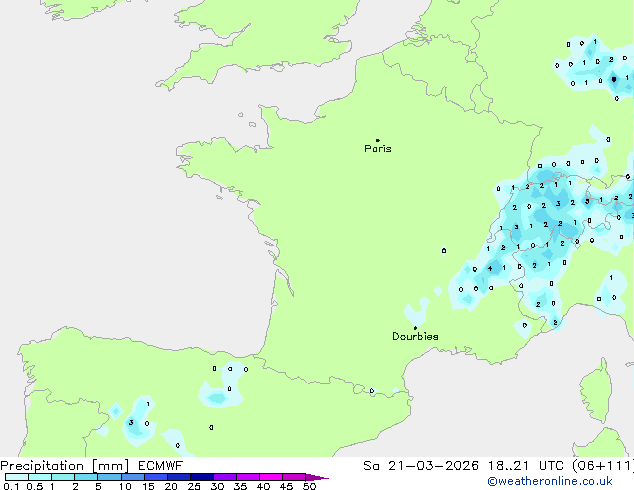Click the isolated 0 value east of central France
The image size is (634, 490).
tap(444, 251)
